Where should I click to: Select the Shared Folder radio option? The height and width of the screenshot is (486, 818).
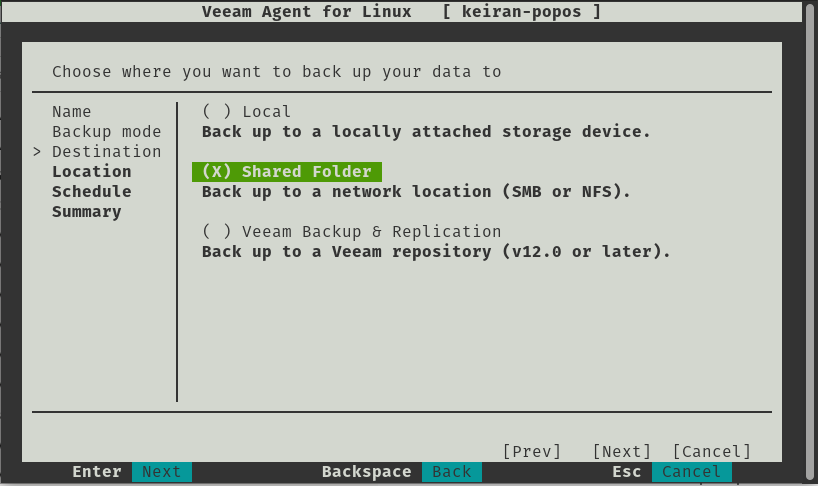click(x=287, y=172)
